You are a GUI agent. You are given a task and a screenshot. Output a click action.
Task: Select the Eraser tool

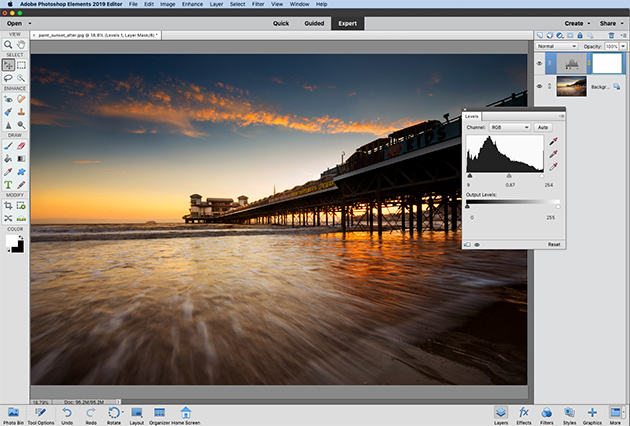point(21,145)
